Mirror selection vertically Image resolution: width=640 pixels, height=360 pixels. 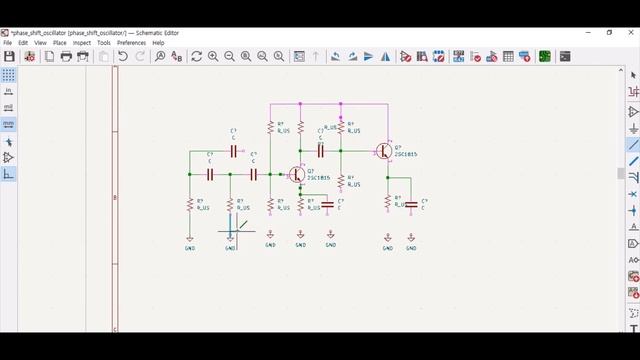tap(369, 56)
